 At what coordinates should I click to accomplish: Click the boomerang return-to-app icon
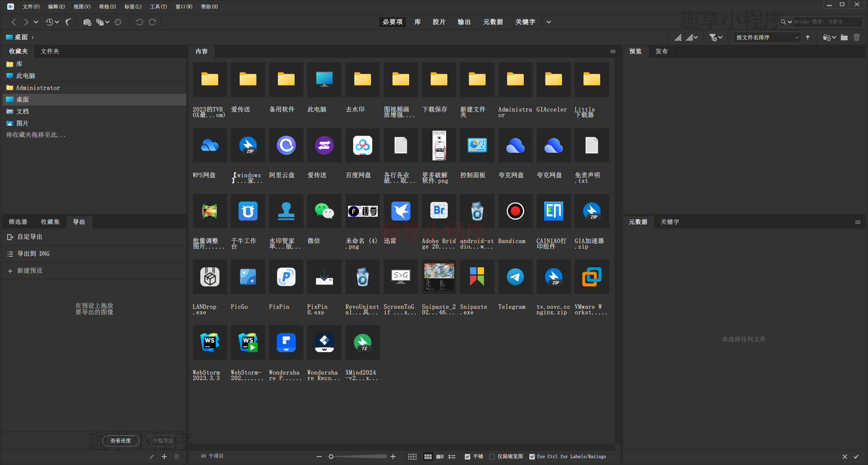pyautogui.click(x=68, y=22)
